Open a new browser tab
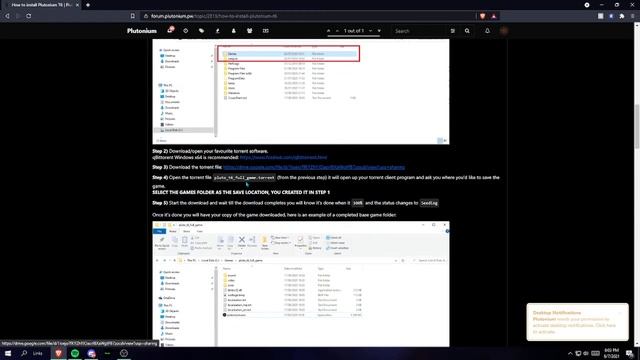 tap(88, 5)
